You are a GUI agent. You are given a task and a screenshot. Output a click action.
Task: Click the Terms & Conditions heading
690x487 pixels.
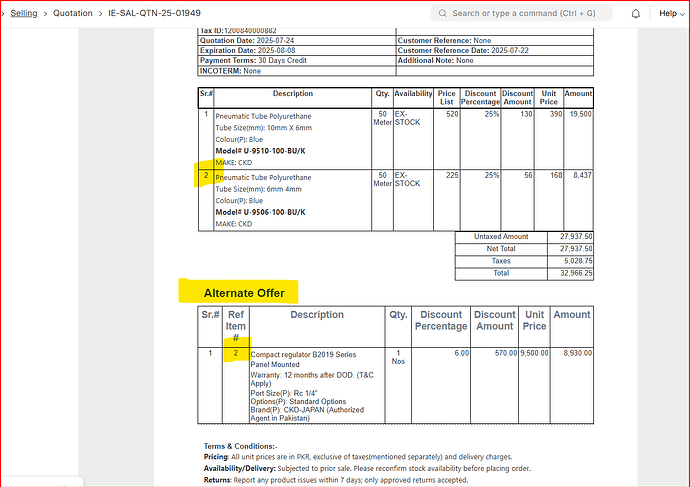tap(238, 446)
